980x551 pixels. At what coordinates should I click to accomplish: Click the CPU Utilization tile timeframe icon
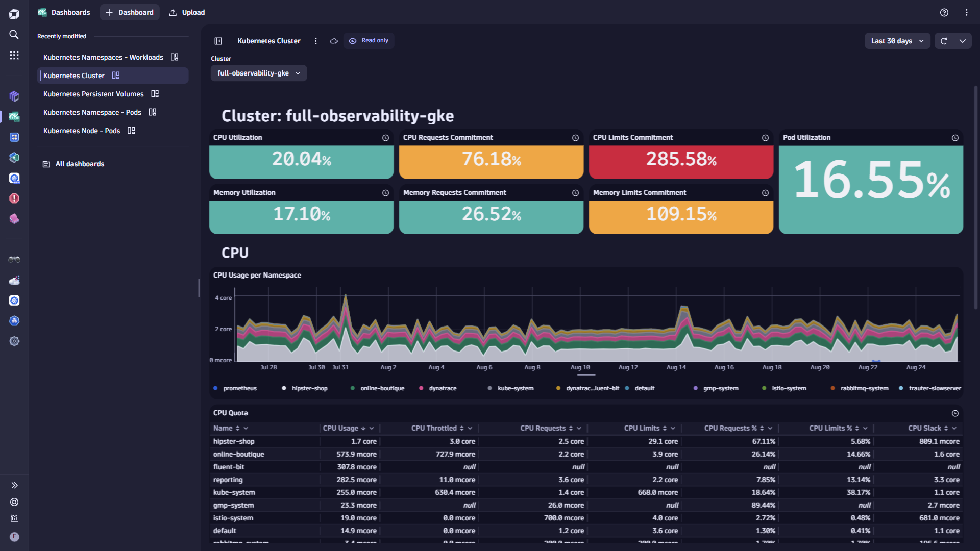386,138
